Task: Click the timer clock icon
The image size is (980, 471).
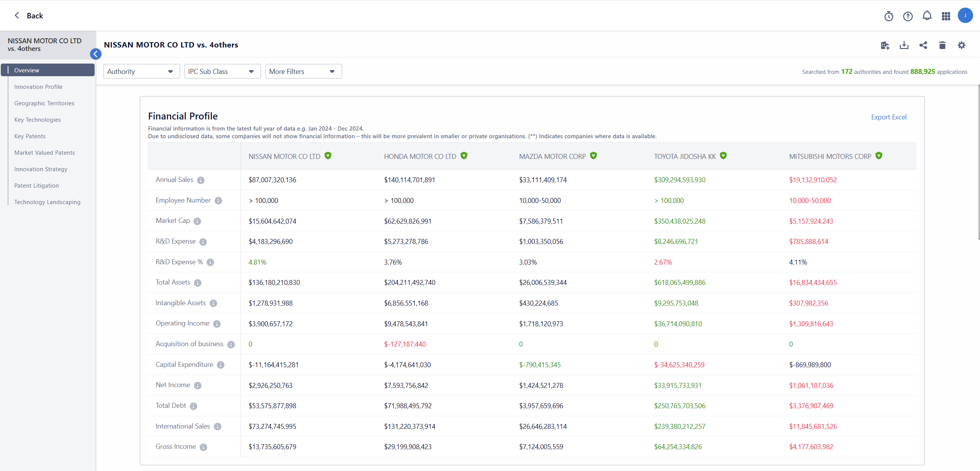Action: point(888,16)
